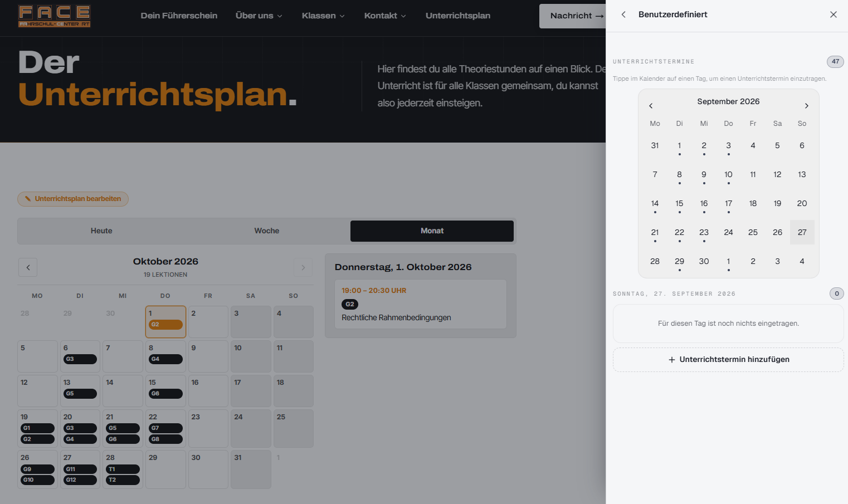Open Dein Führerschein page

point(179,16)
